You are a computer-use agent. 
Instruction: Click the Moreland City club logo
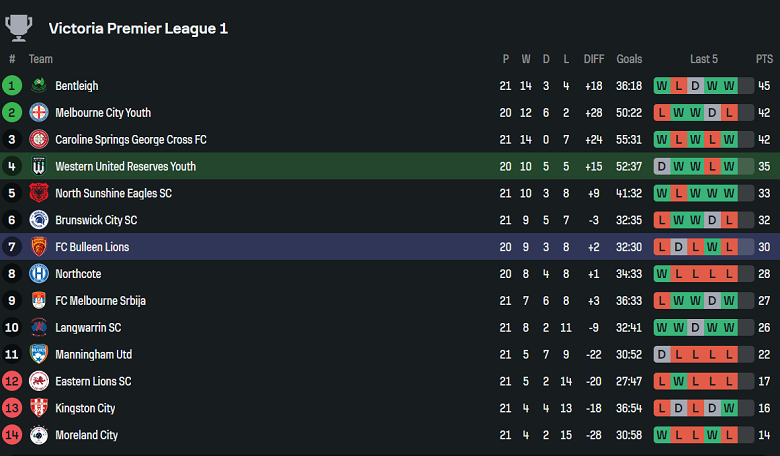coord(39,435)
